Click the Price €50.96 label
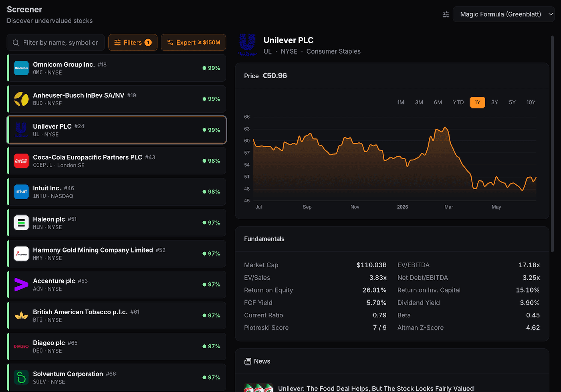This screenshot has width=561, height=392. coord(265,76)
